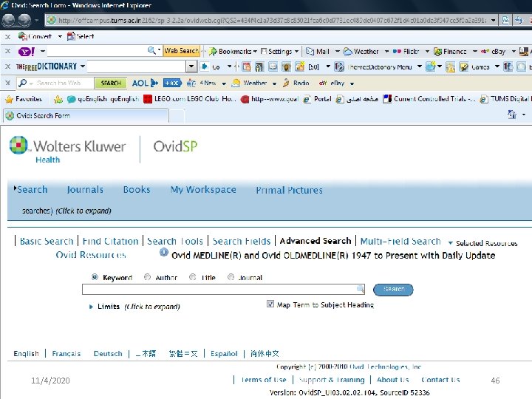Open the Bookmarks dropdown arrow
The width and height of the screenshot is (532, 399).
point(255,51)
